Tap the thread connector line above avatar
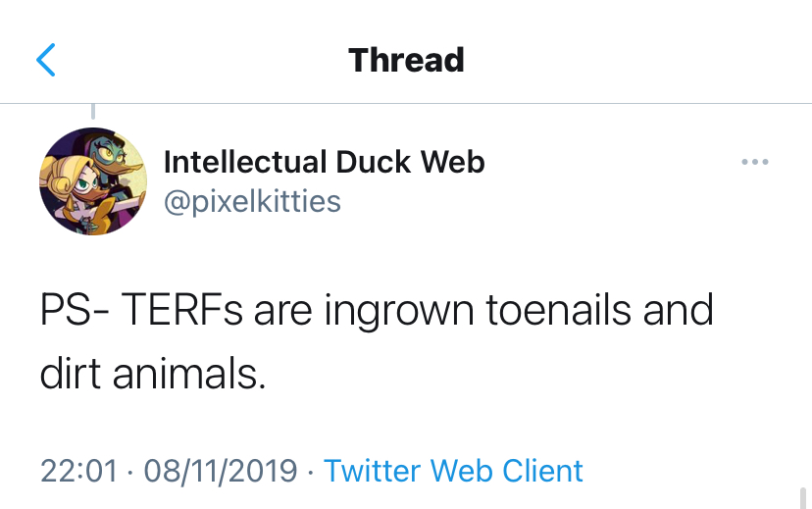Image resolution: width=812 pixels, height=509 pixels. (93, 111)
